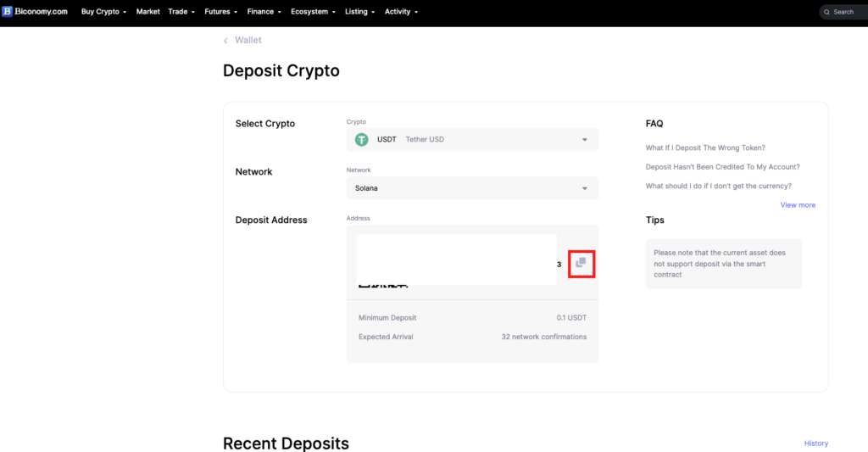Image resolution: width=868 pixels, height=452 pixels.
Task: Click the Minimum Deposit label
Action: pos(387,318)
